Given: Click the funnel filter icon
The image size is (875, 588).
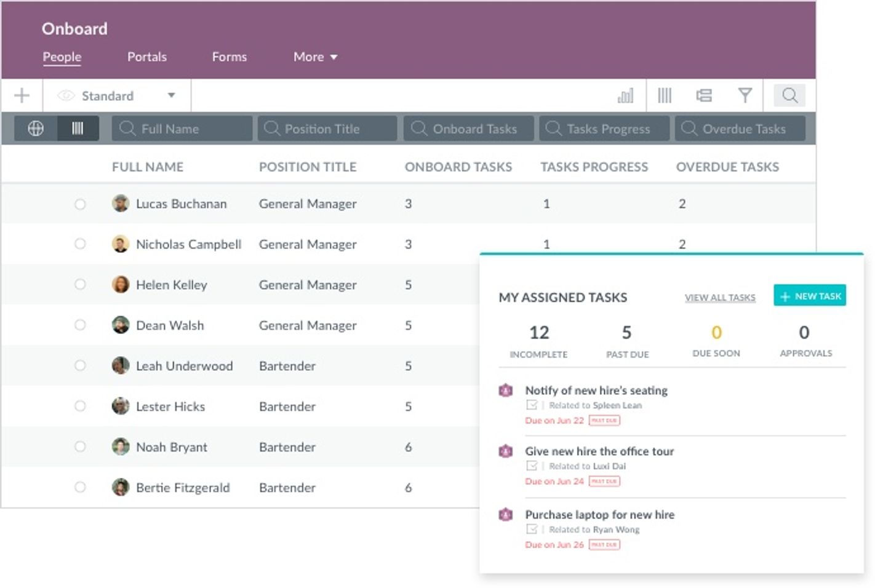Looking at the screenshot, I should (x=745, y=95).
